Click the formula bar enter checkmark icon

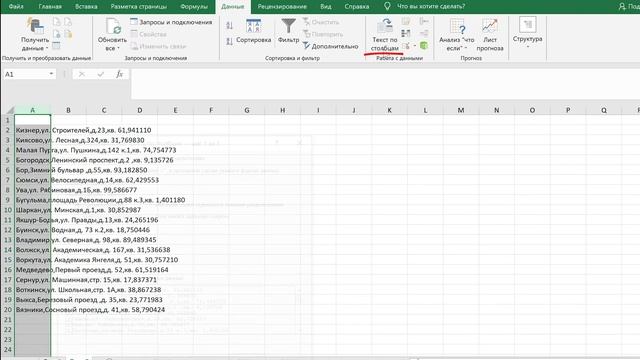pyautogui.click(x=100, y=74)
